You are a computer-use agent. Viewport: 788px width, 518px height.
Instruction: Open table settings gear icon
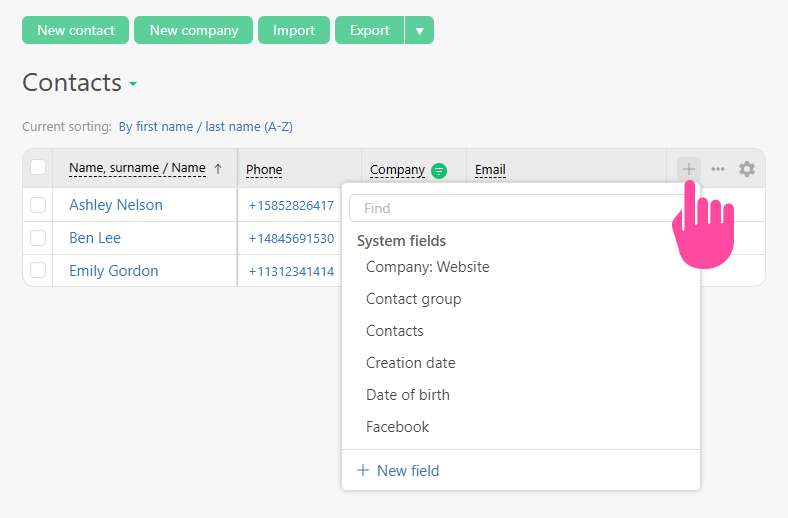[x=747, y=169]
